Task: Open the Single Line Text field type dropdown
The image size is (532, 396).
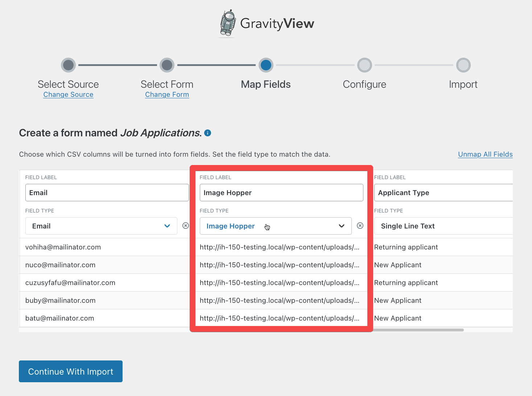Action: point(442,226)
